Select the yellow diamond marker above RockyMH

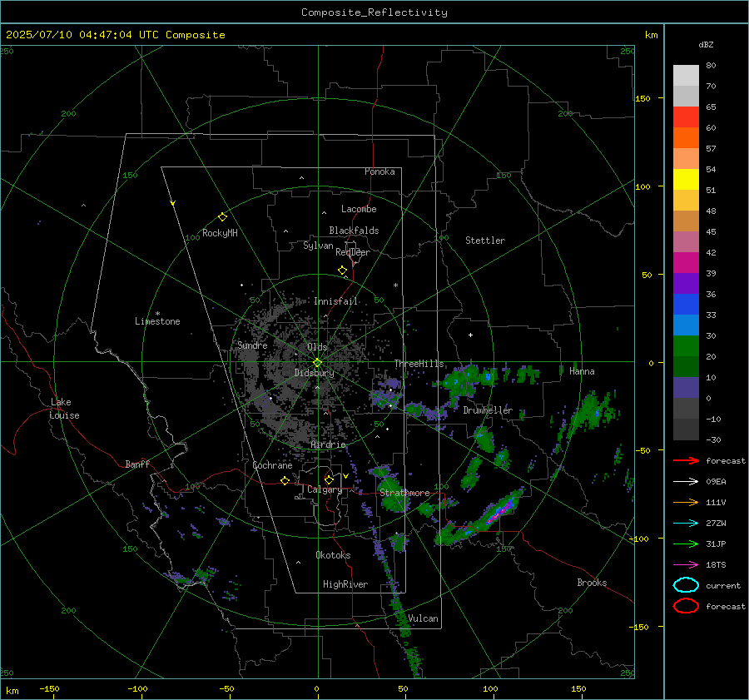pos(222,217)
